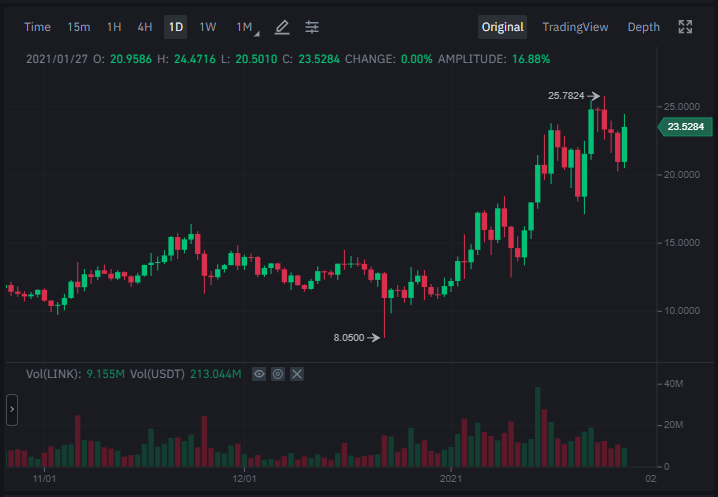Switch to the 4H interval
Image resolution: width=718 pixels, height=497 pixels.
coord(145,27)
